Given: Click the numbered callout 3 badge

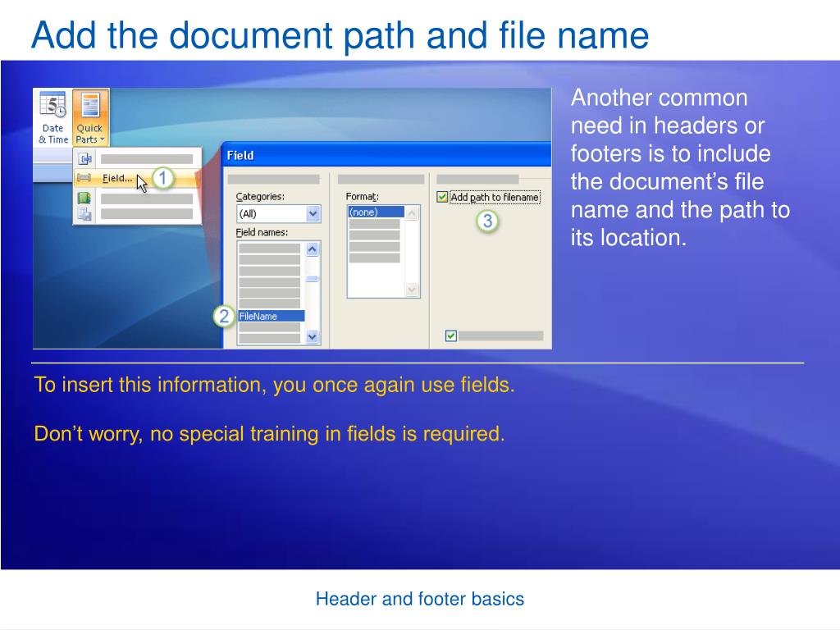Looking at the screenshot, I should point(487,221).
